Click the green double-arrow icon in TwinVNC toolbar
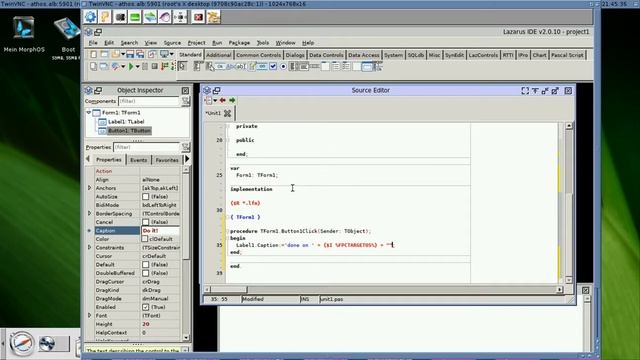The height and width of the screenshot is (360, 640). coord(150,17)
